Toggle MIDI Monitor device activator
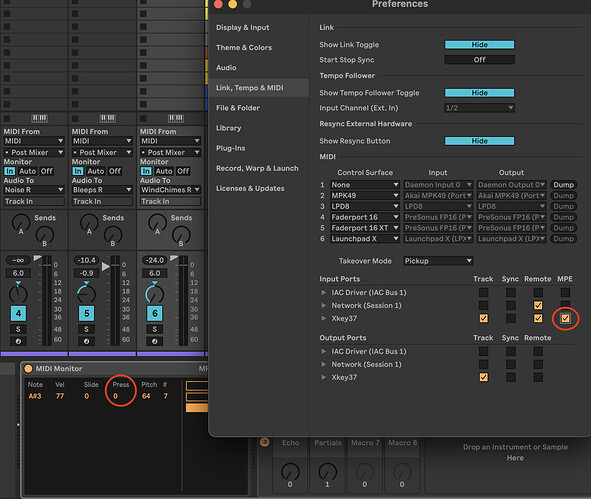The height and width of the screenshot is (499, 591). [x=28, y=369]
